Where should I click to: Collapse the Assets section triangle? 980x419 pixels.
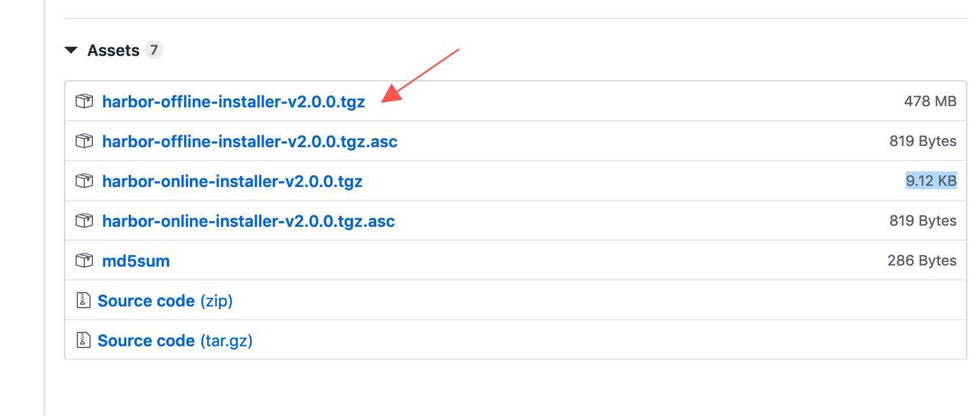[x=71, y=50]
